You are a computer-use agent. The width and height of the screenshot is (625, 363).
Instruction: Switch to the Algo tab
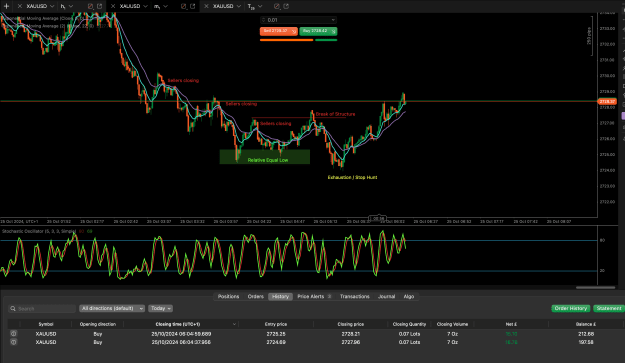(409, 296)
